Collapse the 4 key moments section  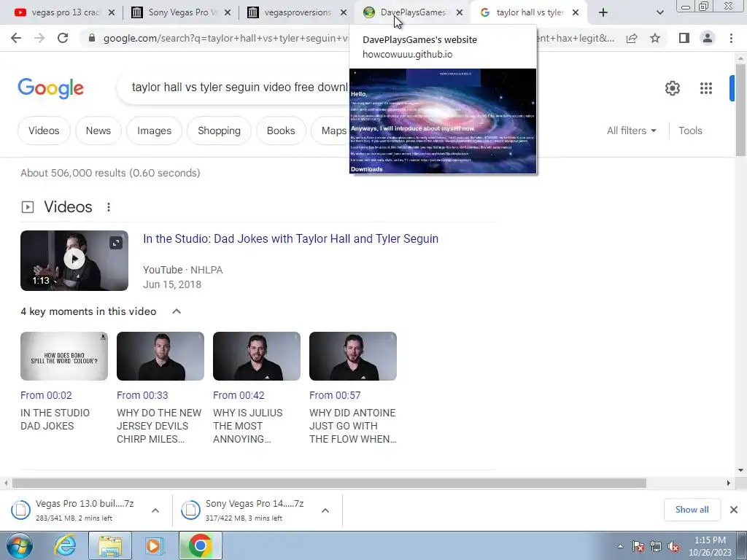(x=177, y=311)
